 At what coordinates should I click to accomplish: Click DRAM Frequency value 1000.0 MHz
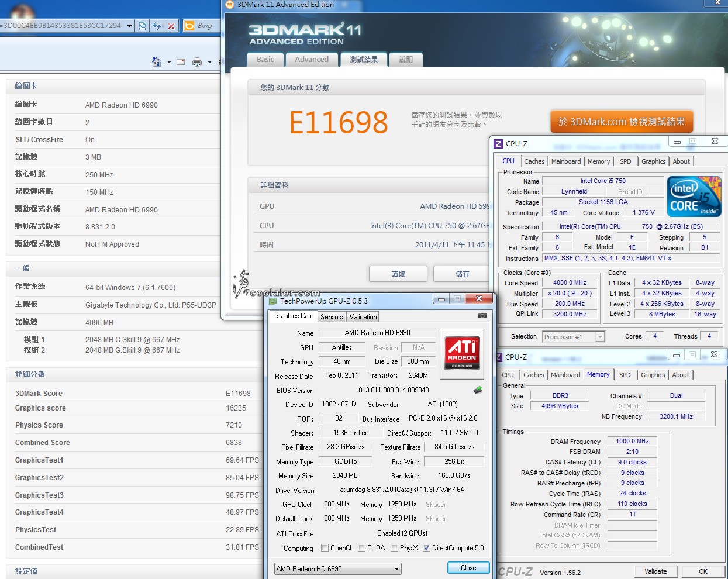tap(632, 442)
